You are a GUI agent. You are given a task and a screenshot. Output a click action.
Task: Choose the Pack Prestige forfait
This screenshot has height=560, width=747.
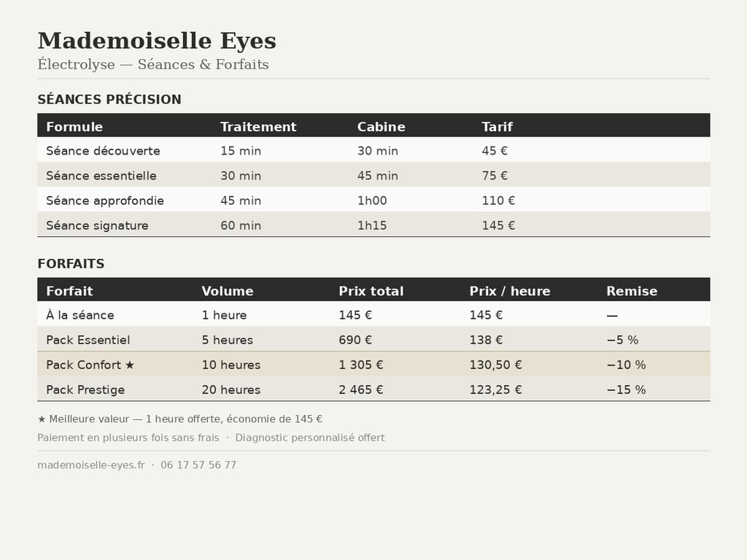coord(85,389)
